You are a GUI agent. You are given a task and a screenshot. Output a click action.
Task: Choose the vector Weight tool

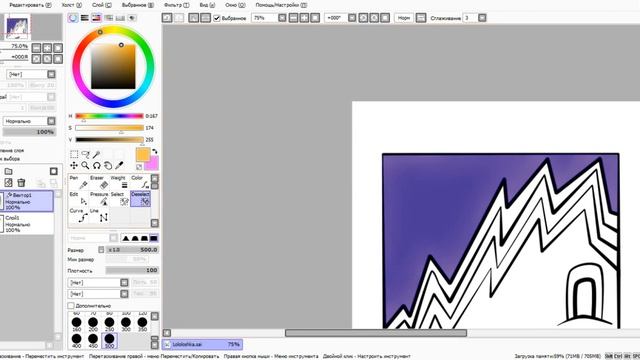point(120,182)
